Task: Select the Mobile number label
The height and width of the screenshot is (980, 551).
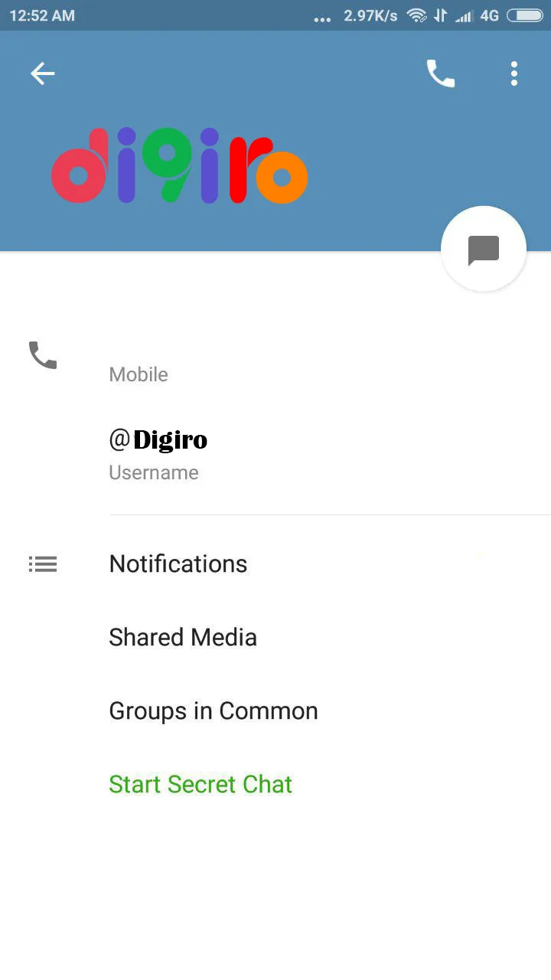Action: [x=139, y=374]
